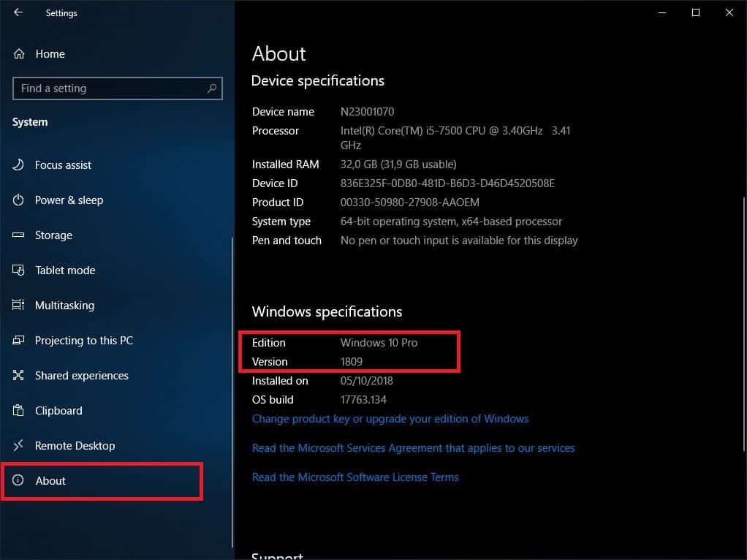Open Change product key or upgrade link
This screenshot has height=560, width=747.
[390, 419]
